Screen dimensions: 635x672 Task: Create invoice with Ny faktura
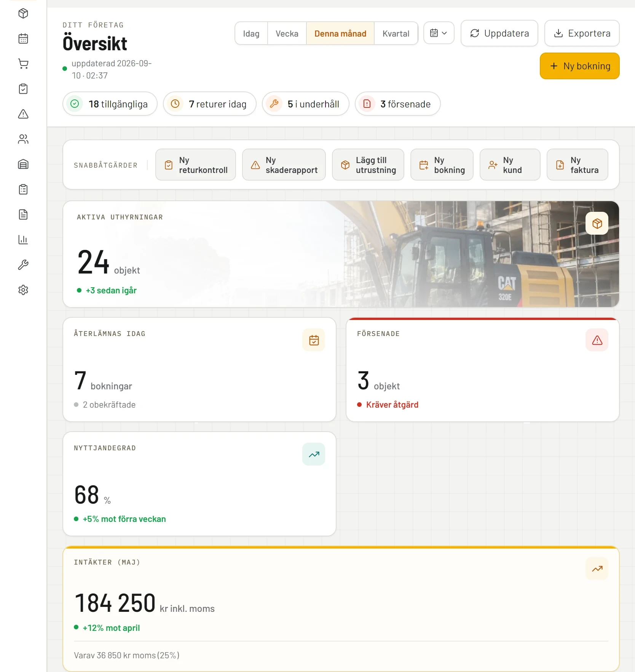(x=578, y=165)
